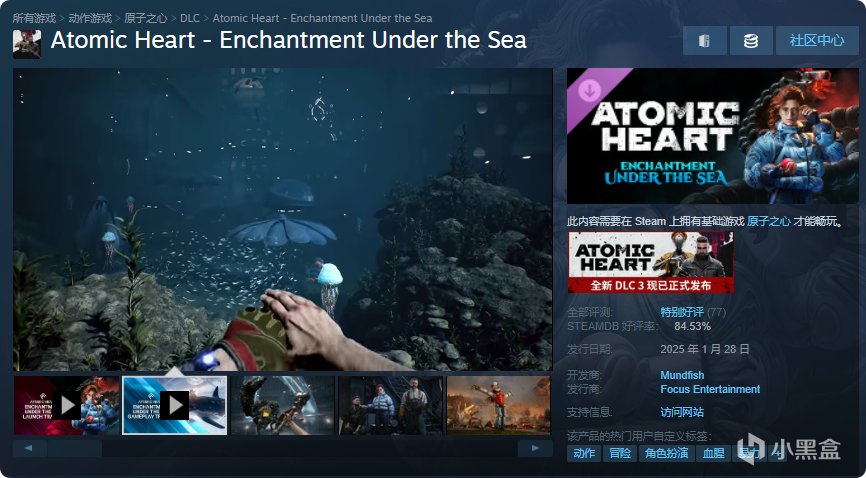Open the SteamDB stacked-database icon button
The width and height of the screenshot is (866, 478).
tap(751, 41)
